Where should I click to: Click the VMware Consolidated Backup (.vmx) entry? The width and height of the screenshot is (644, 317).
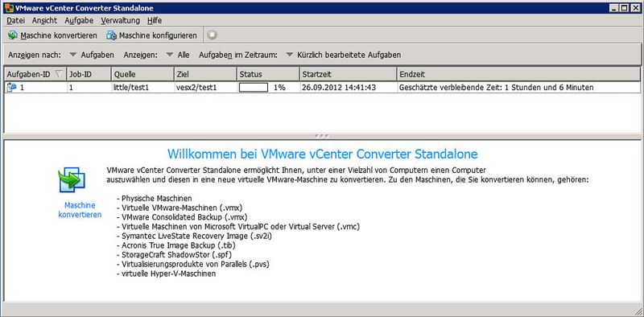click(x=182, y=216)
